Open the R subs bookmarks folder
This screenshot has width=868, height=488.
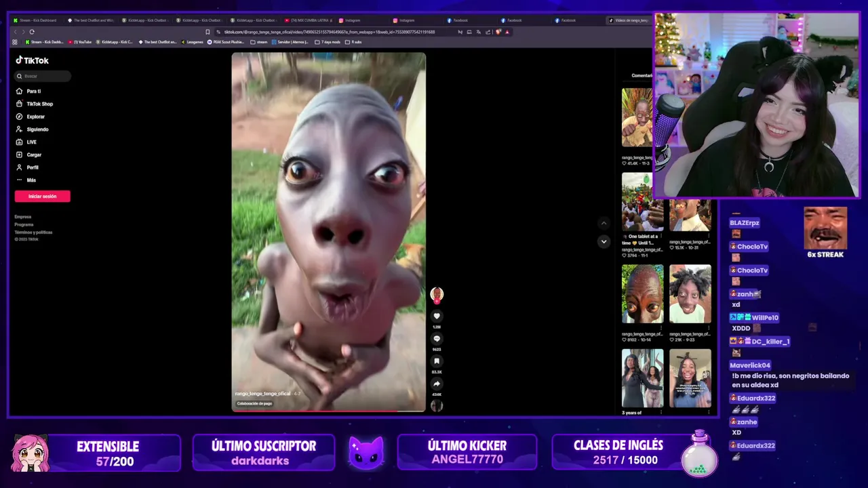(353, 42)
